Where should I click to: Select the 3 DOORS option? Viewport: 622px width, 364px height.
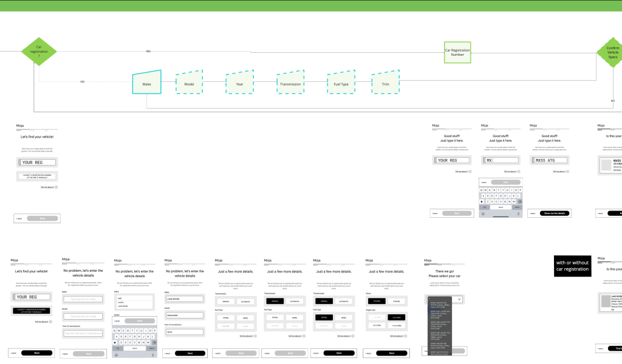click(x=377, y=300)
